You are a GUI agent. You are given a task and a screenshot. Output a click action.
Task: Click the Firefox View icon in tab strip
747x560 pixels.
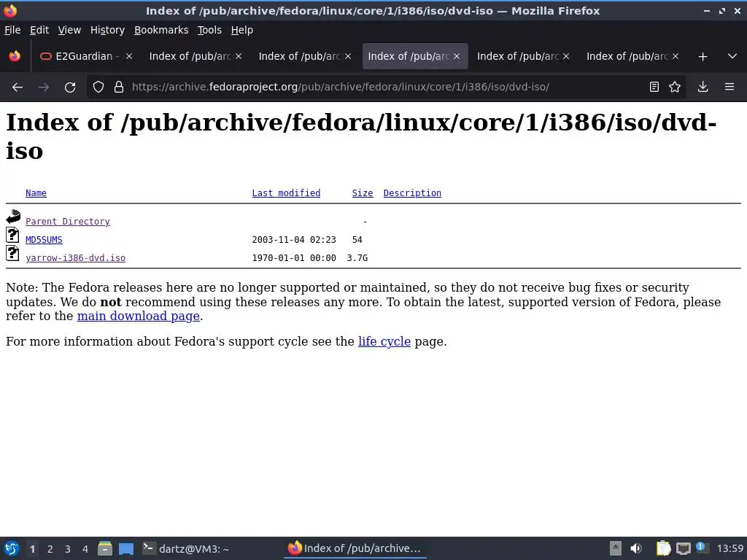coord(15,56)
